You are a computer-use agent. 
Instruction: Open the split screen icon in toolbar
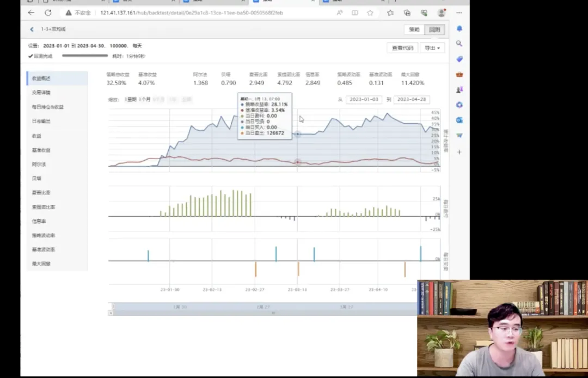coord(355,13)
